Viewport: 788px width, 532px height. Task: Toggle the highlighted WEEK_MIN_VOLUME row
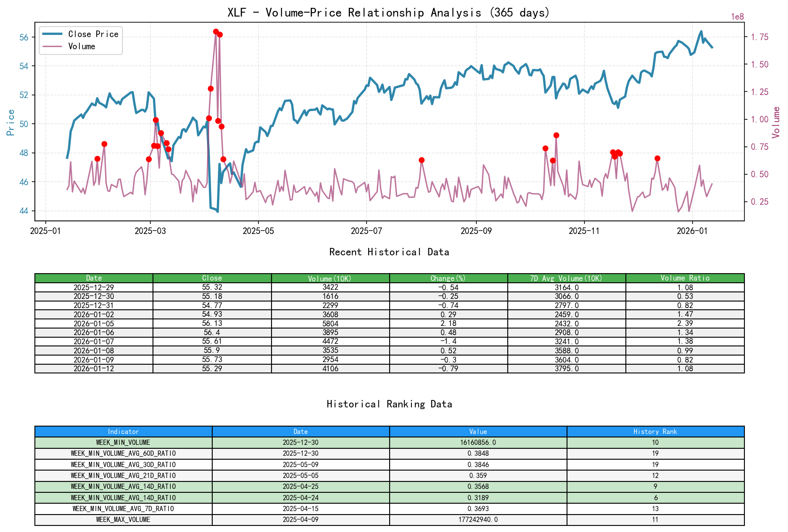coord(123,442)
